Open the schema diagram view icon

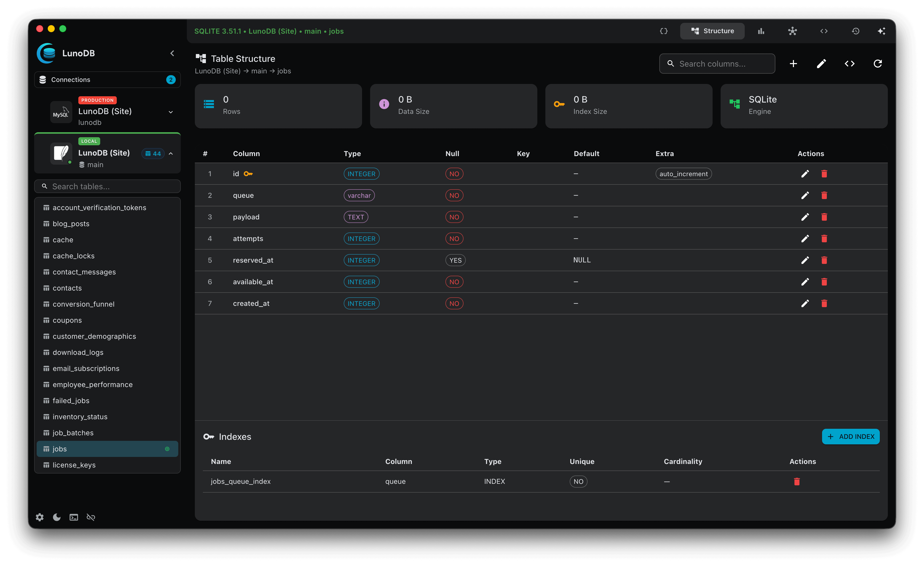793,31
